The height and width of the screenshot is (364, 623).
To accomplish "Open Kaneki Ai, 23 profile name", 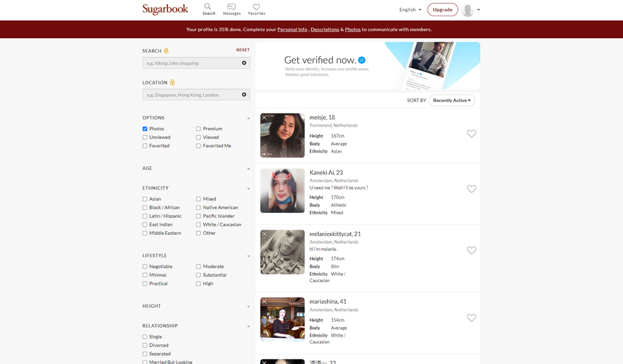I will tap(326, 173).
